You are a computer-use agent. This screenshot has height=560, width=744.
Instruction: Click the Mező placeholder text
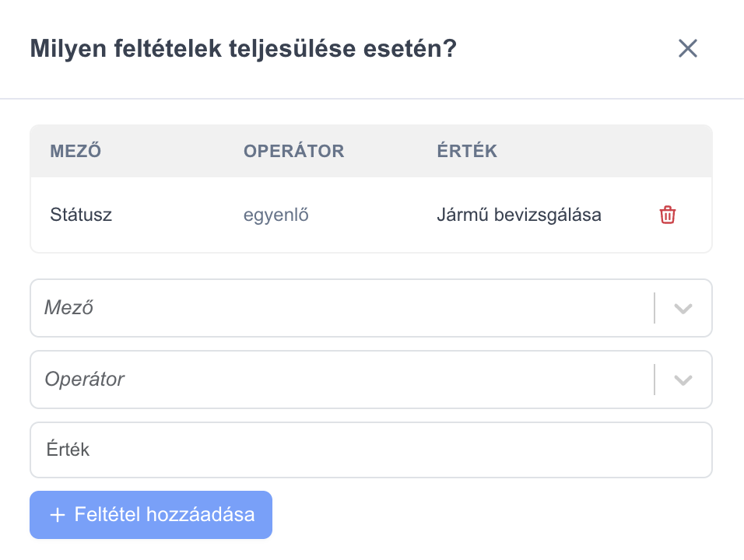pyautogui.click(x=68, y=308)
